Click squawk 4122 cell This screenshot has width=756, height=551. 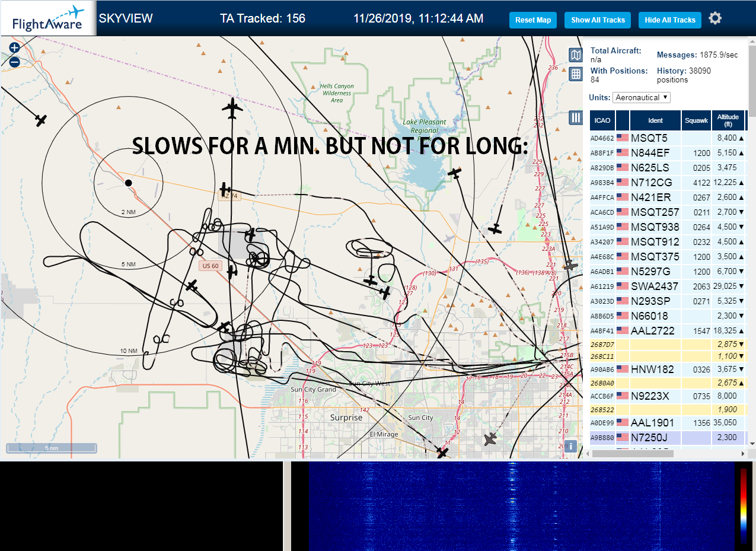pyautogui.click(x=696, y=182)
